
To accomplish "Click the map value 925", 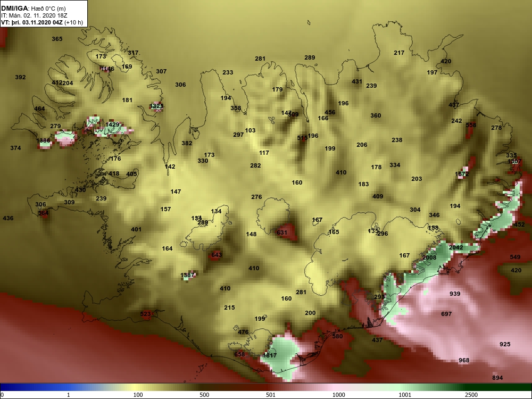I will click(505, 344).
